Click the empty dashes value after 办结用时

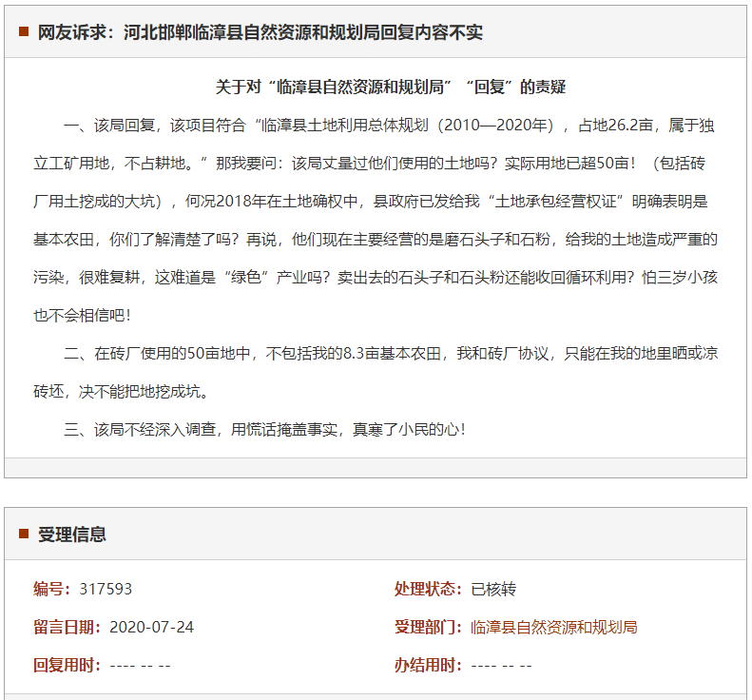click(x=501, y=666)
